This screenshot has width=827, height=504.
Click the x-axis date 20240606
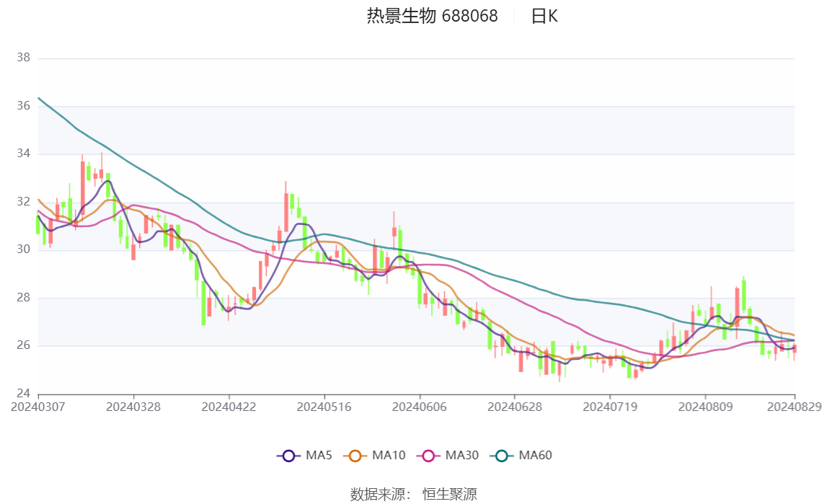tap(420, 407)
